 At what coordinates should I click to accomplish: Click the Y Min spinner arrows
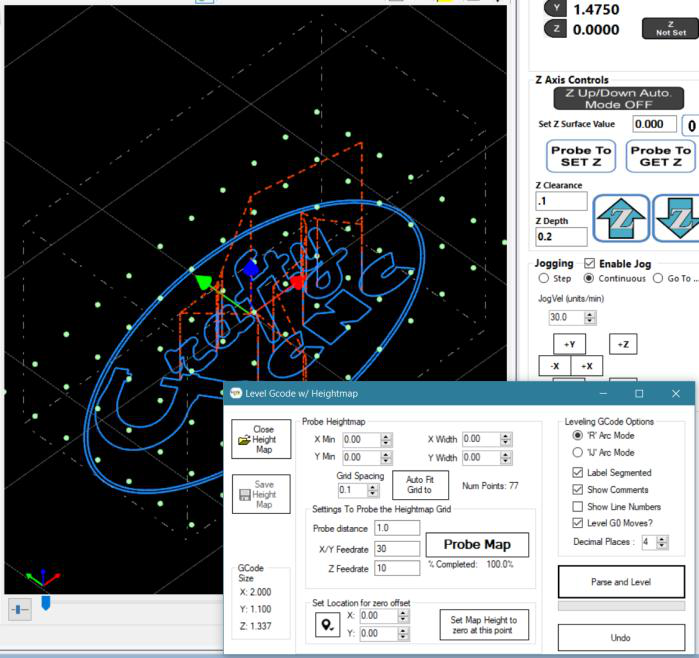click(x=387, y=457)
